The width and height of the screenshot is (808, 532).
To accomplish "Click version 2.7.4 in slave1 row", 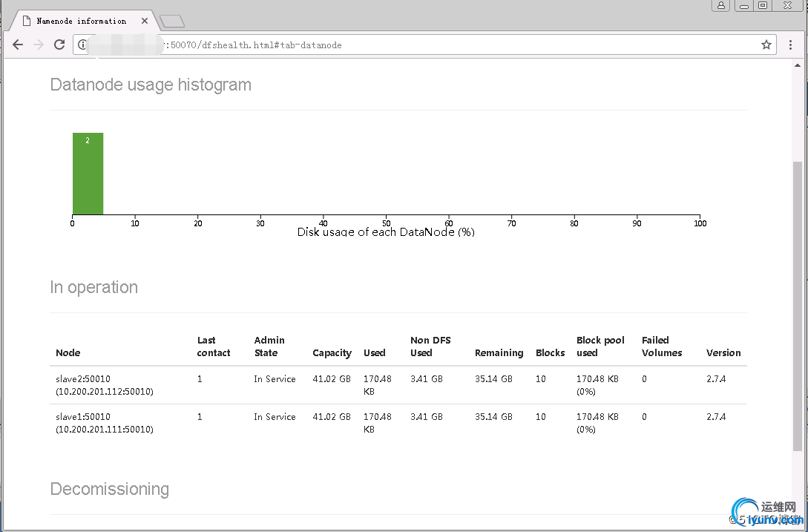I will pyautogui.click(x=716, y=416).
